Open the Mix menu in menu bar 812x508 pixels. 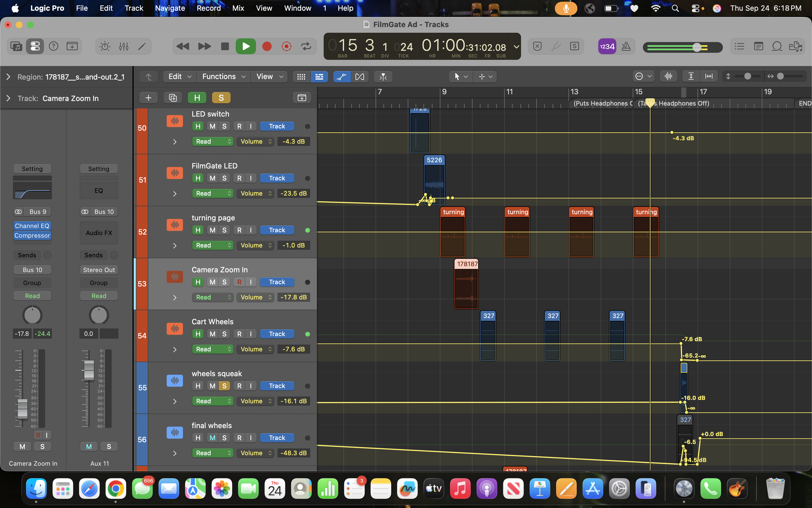click(238, 8)
